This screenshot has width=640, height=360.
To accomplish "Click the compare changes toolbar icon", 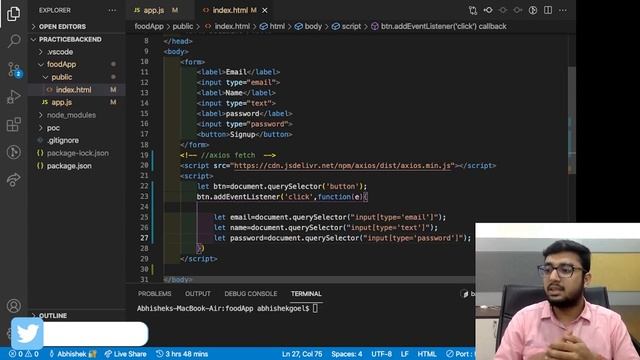I will [x=473, y=10].
